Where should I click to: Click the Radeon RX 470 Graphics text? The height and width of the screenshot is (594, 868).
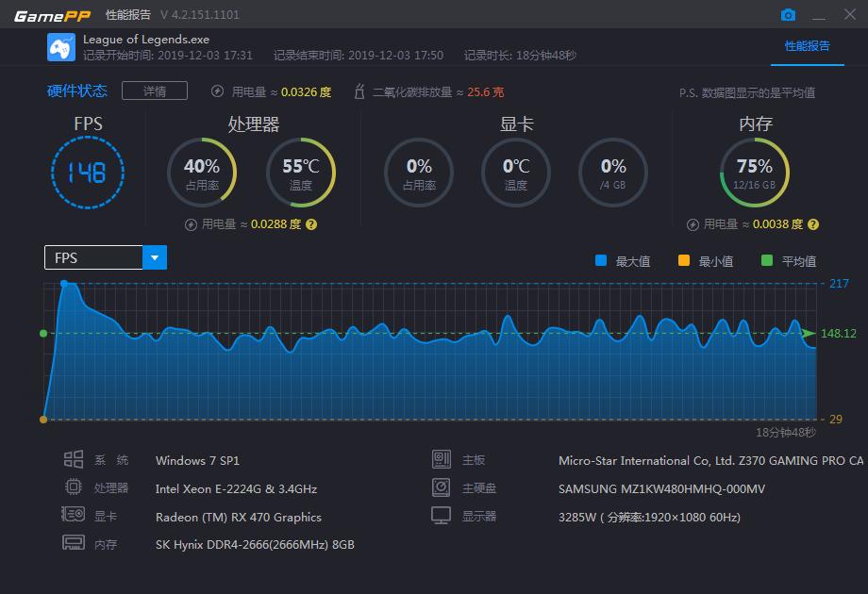pyautogui.click(x=239, y=517)
